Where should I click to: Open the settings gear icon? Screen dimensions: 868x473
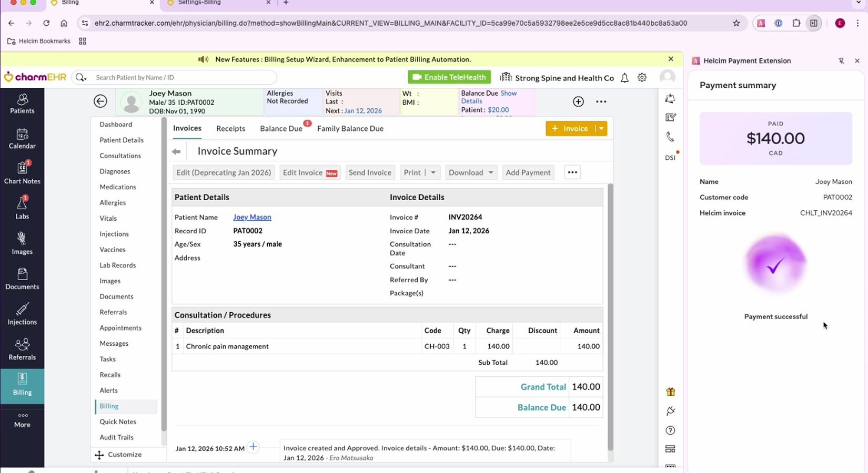point(642,77)
